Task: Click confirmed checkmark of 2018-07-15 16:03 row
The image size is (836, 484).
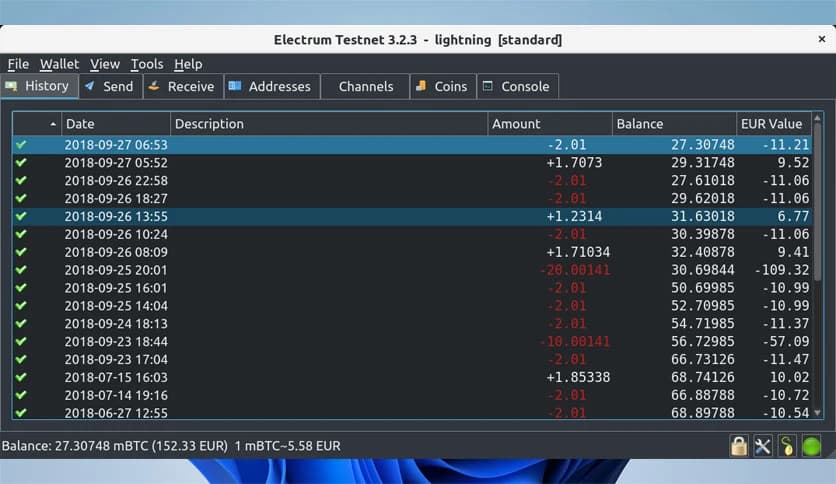Action: click(x=21, y=377)
